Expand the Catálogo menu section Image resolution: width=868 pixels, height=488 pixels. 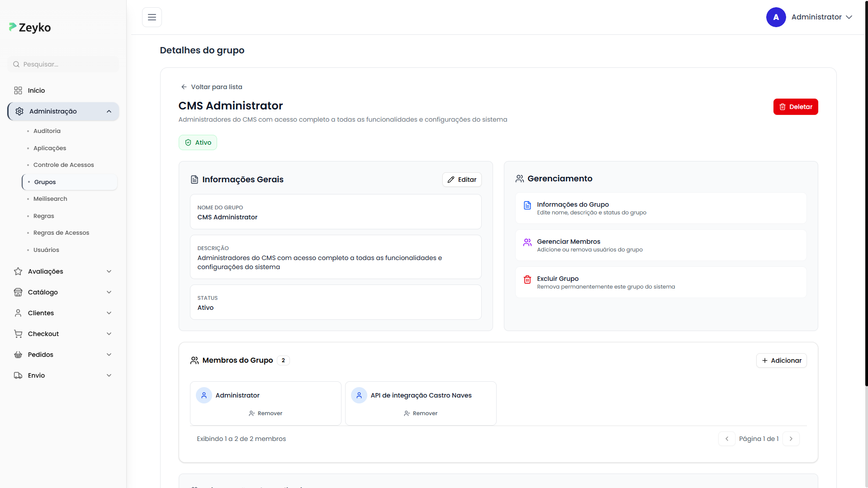pos(109,292)
